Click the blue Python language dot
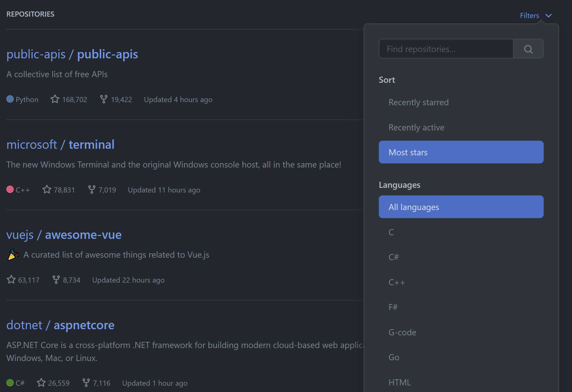Viewport: 572px width, 392px height. click(x=10, y=99)
